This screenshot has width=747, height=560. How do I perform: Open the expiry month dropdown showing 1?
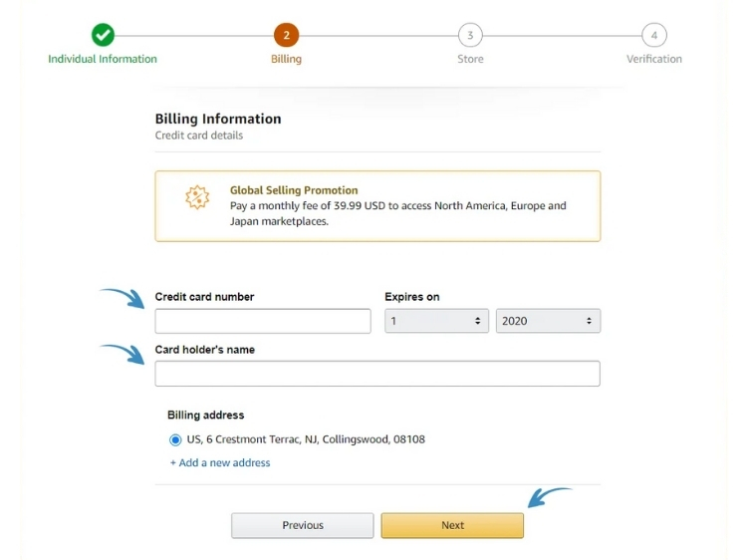436,321
